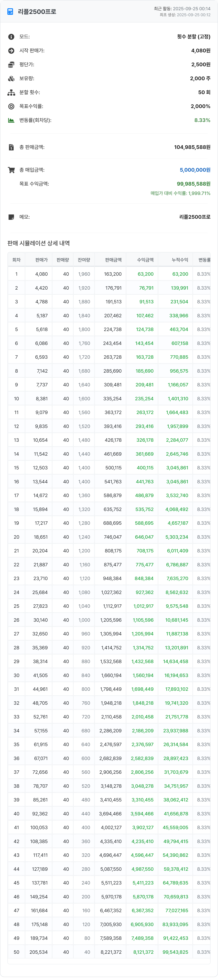Click the invoice icon beside 총 판매금액
Image resolution: width=218 pixels, height=980 pixels.
pyautogui.click(x=11, y=147)
